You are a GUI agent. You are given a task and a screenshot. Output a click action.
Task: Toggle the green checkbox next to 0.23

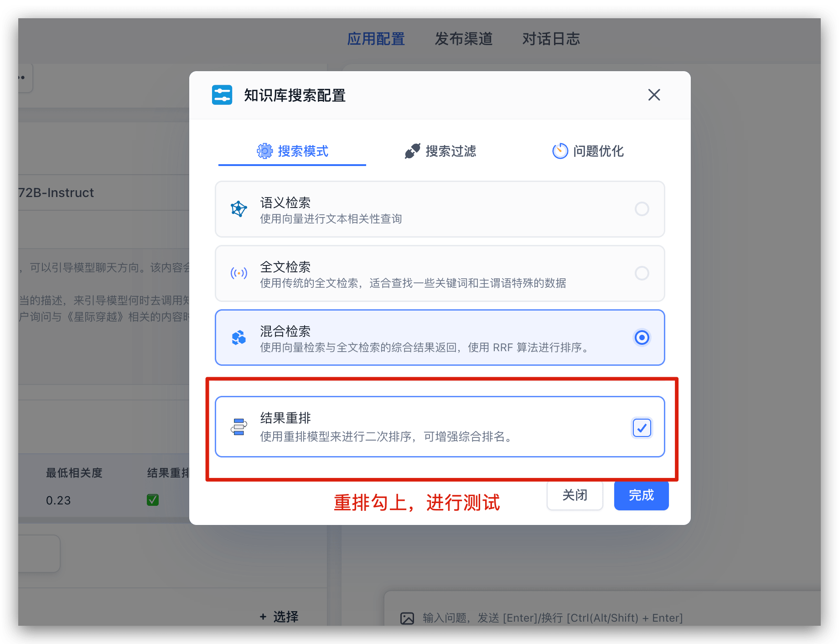tap(153, 500)
